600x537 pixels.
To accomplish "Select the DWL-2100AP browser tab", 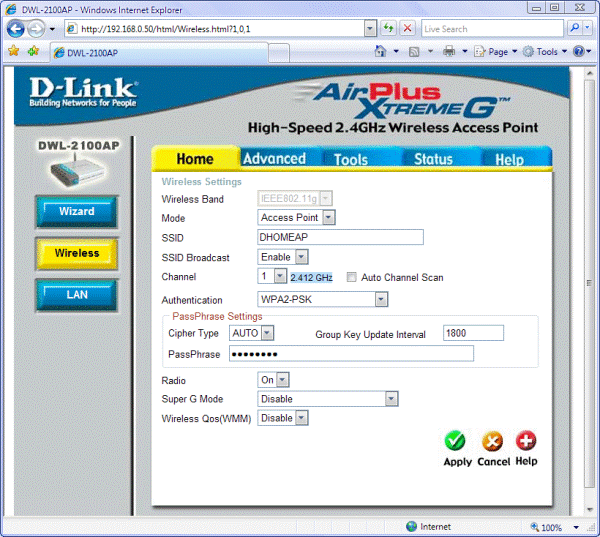I will coord(159,53).
